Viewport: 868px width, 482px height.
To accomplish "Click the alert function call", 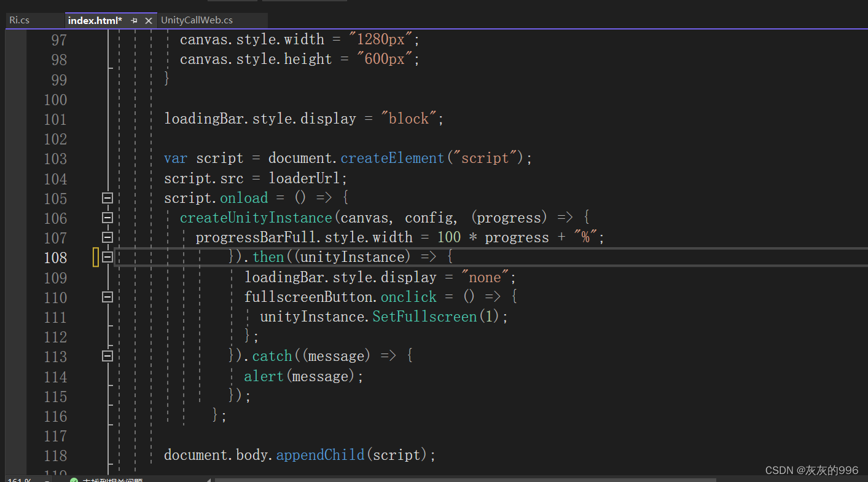I will [264, 376].
